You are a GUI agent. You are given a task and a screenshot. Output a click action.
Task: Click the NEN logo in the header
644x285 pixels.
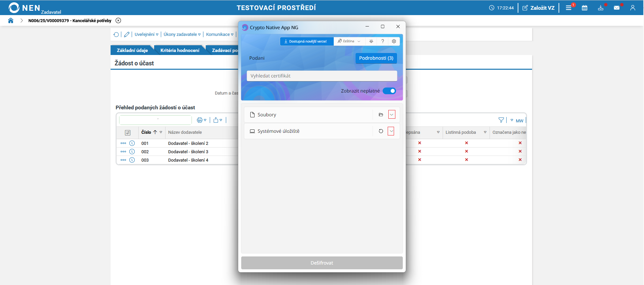[35, 8]
